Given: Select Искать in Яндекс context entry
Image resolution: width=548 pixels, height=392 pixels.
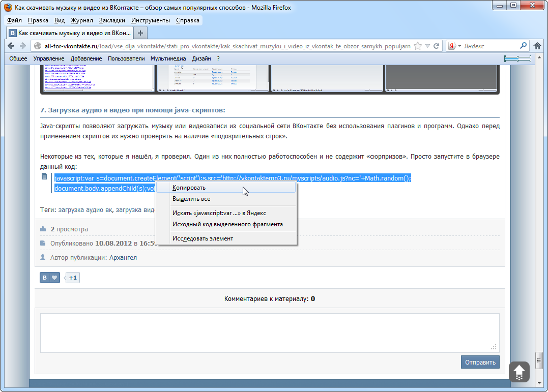Looking at the screenshot, I should 226,213.
